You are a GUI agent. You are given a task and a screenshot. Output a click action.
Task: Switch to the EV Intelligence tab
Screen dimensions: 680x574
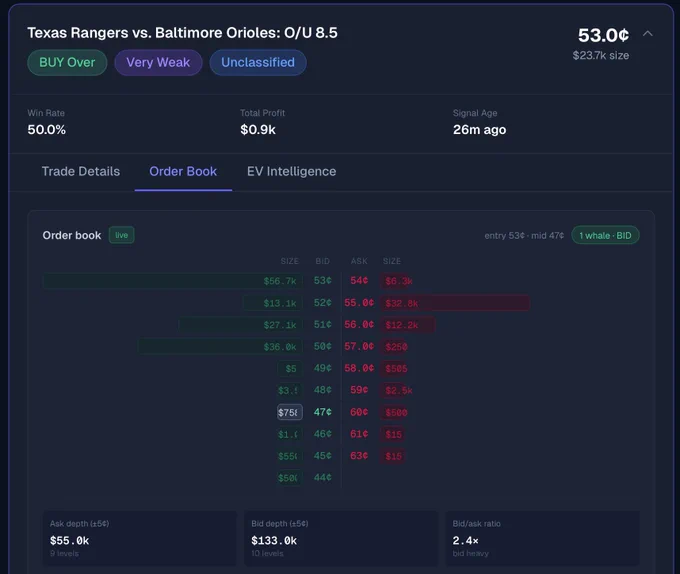[x=291, y=171]
